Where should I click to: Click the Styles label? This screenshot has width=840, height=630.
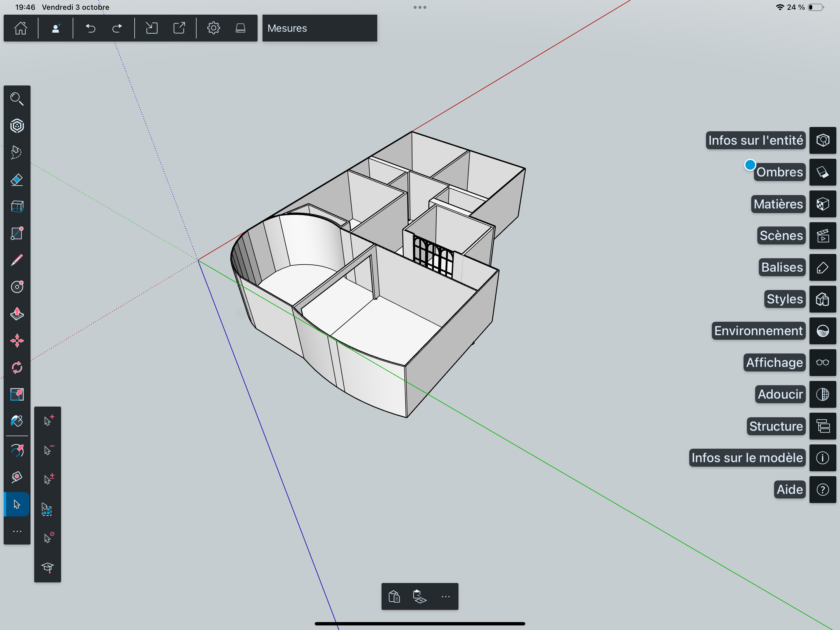point(784,299)
